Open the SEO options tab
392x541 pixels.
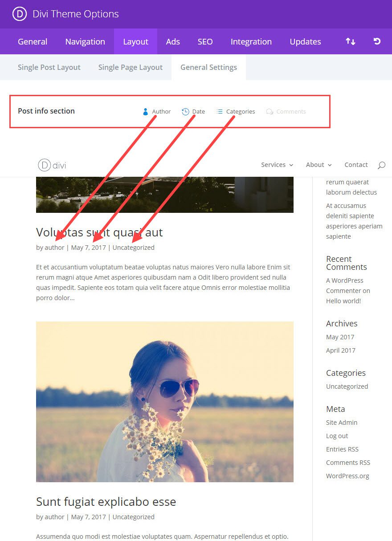(x=205, y=41)
